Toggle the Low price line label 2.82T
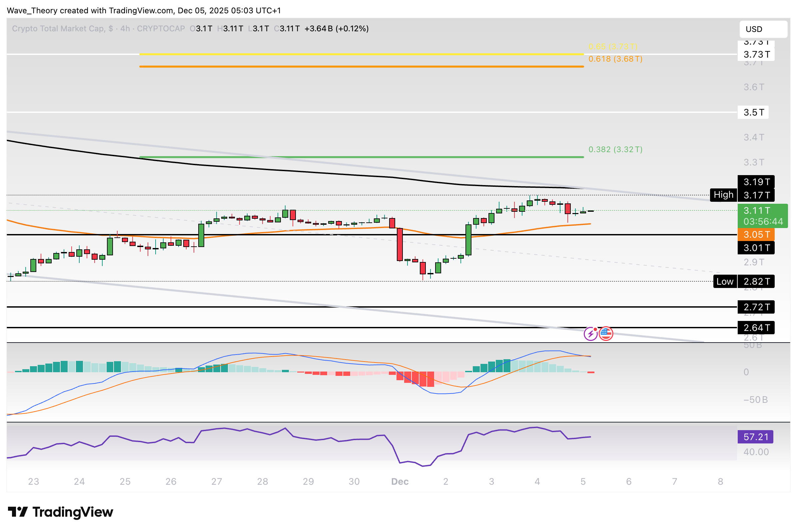Screen dimensions: 797x532 click(x=756, y=282)
